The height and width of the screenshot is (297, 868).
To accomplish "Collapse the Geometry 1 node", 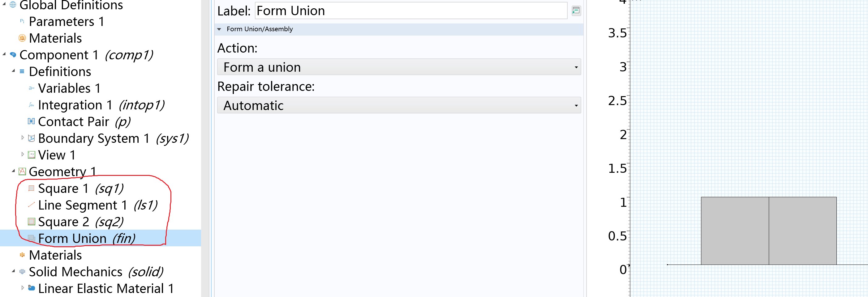I will (13, 172).
